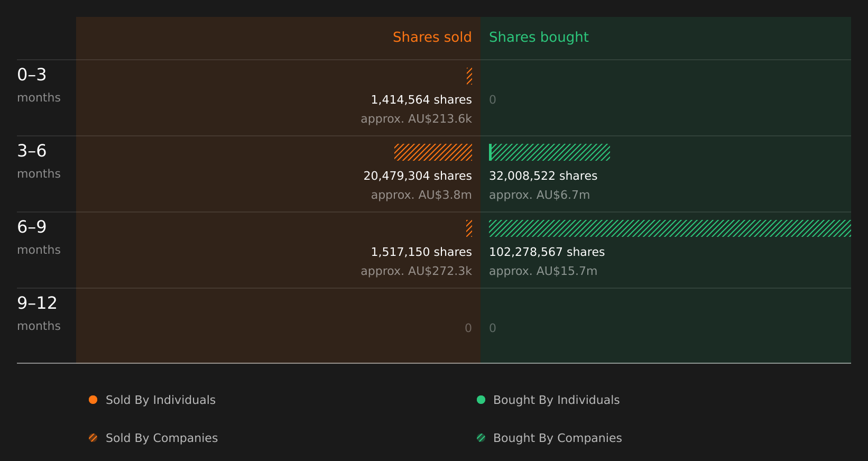Click the Sold By Individuals legend dot
The width and height of the screenshot is (868, 461).
point(93,400)
